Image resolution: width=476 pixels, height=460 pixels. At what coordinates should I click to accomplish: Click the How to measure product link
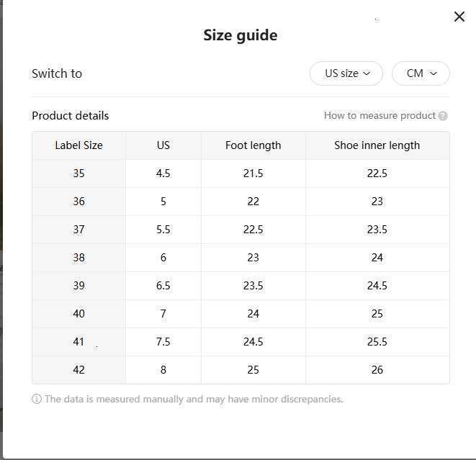[x=380, y=115]
